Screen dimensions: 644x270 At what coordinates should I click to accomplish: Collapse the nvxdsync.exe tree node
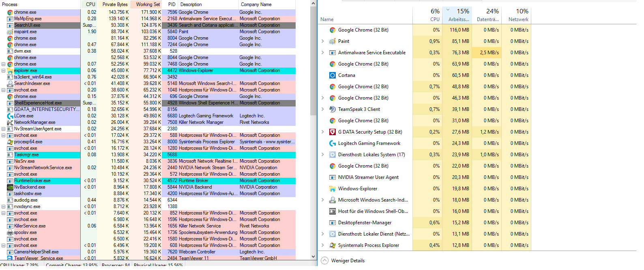(4, 206)
